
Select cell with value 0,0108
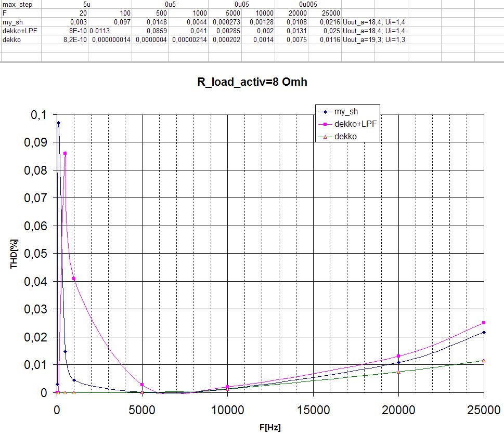[x=292, y=22]
